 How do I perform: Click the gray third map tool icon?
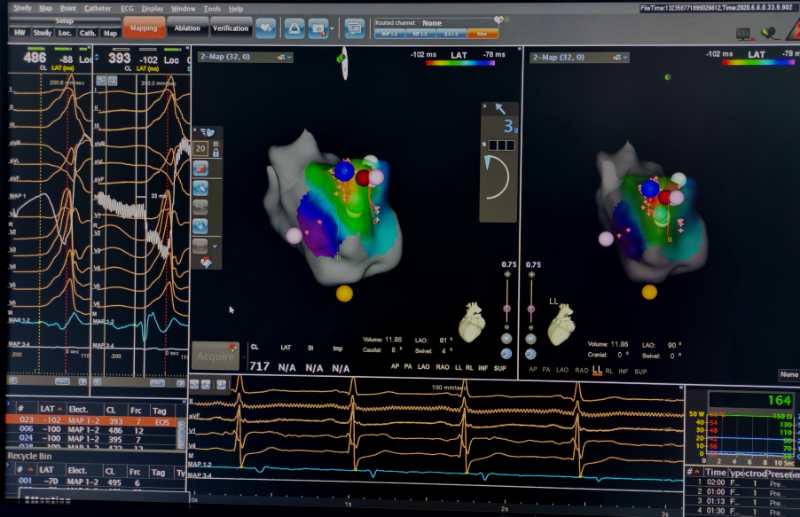(201, 207)
